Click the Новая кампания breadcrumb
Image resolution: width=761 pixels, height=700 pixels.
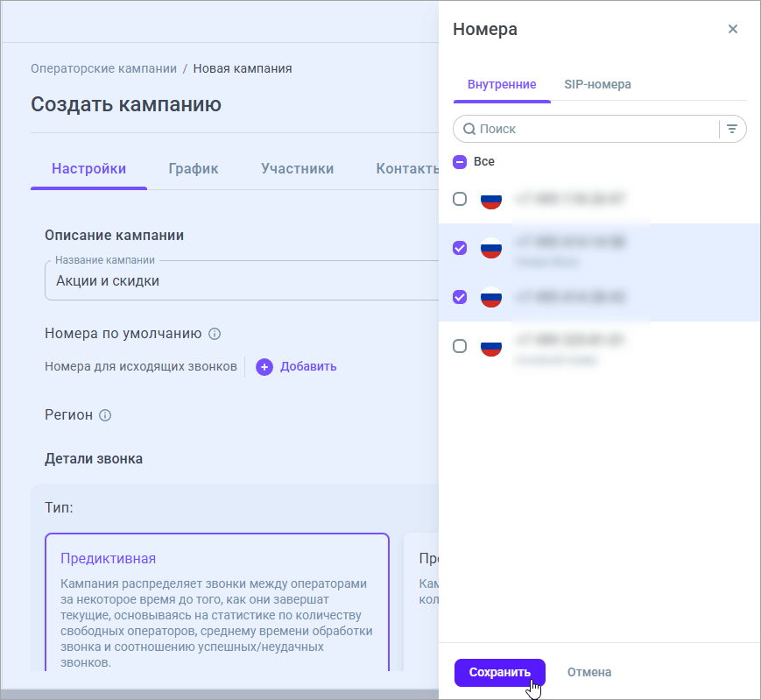(x=243, y=68)
